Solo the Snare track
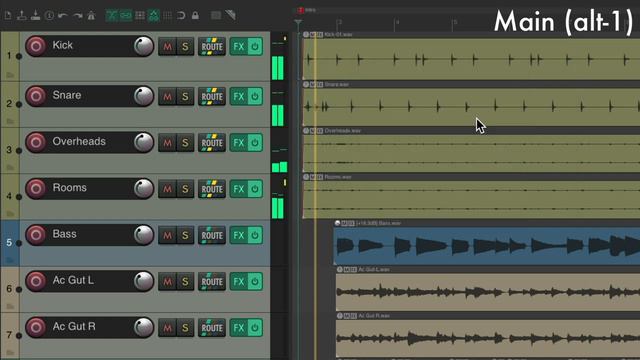This screenshot has height=360, width=640. [x=185, y=97]
